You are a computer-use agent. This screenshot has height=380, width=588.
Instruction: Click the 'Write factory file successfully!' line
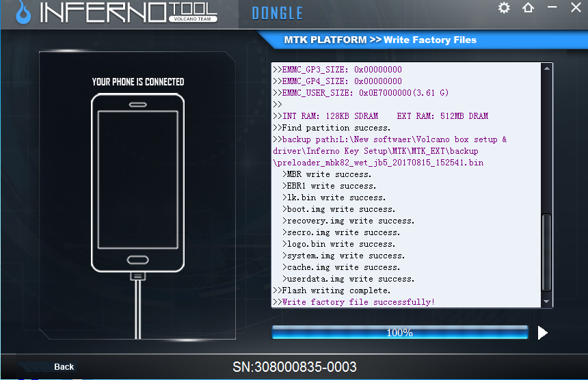coord(354,302)
